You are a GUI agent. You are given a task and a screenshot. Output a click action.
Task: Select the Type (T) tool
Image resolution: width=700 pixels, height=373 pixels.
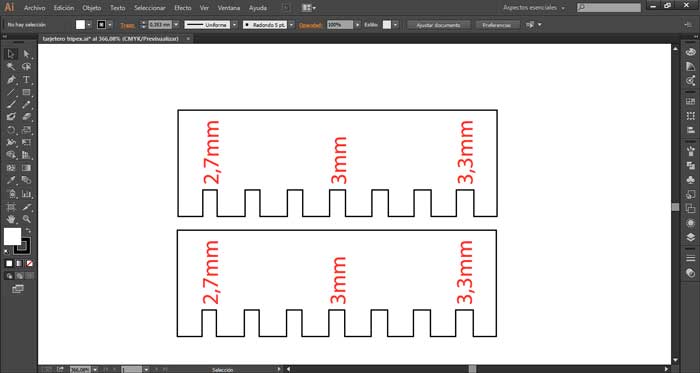tap(26, 80)
